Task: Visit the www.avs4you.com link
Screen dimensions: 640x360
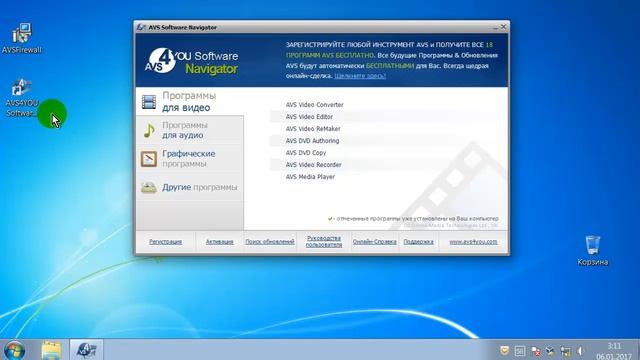Action: coord(473,242)
